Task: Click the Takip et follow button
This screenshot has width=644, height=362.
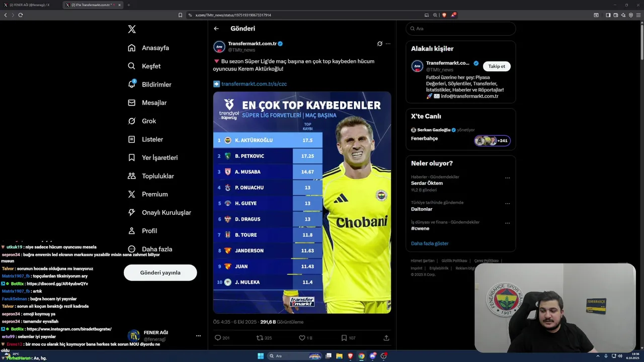Action: tap(497, 66)
